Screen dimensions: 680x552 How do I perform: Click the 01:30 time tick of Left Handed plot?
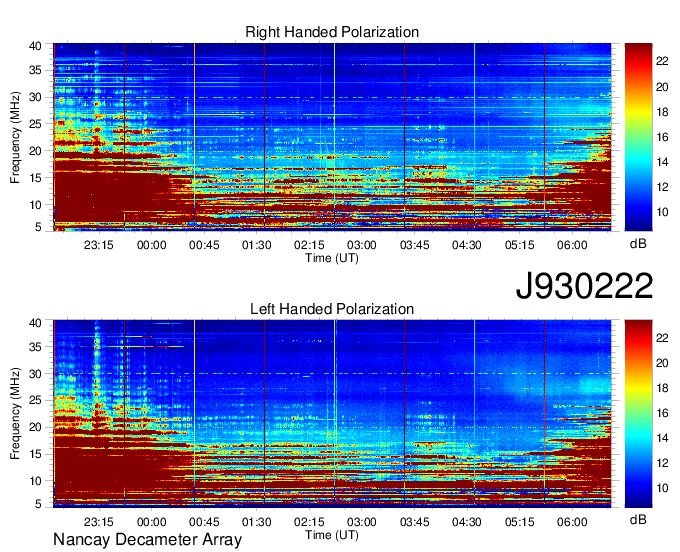coord(257,522)
